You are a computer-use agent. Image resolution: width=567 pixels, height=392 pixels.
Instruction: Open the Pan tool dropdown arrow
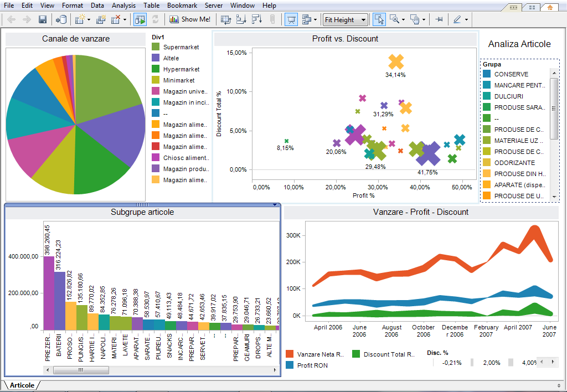[x=424, y=20]
